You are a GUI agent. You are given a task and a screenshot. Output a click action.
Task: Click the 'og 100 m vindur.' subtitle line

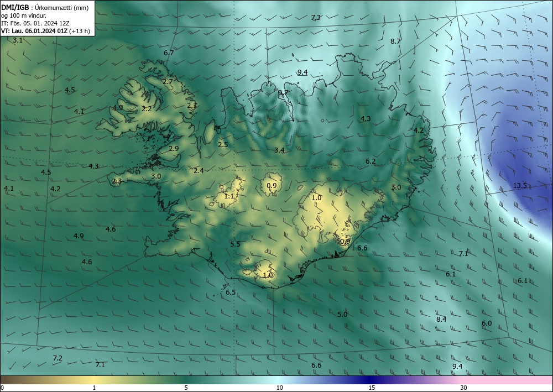pyautogui.click(x=24, y=15)
